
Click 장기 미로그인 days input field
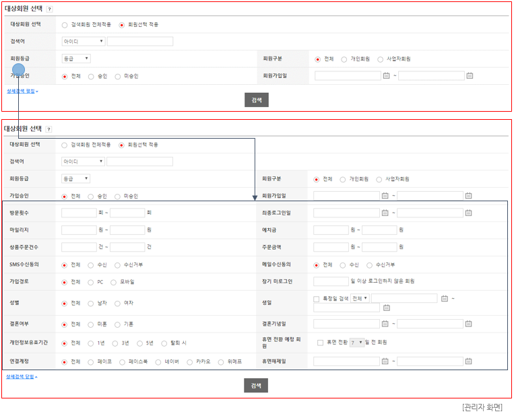click(x=331, y=281)
